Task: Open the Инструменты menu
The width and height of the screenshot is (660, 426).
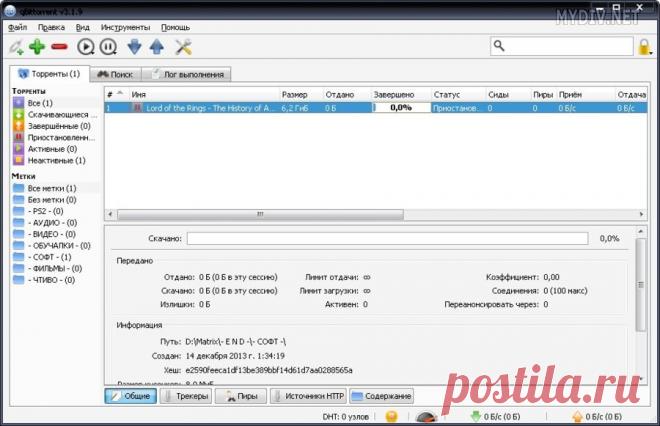Action: click(125, 27)
